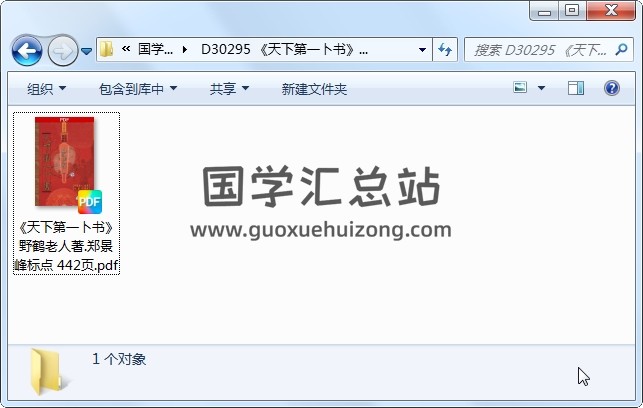Click the folder icon in address bar
The image size is (643, 408).
[x=107, y=50]
